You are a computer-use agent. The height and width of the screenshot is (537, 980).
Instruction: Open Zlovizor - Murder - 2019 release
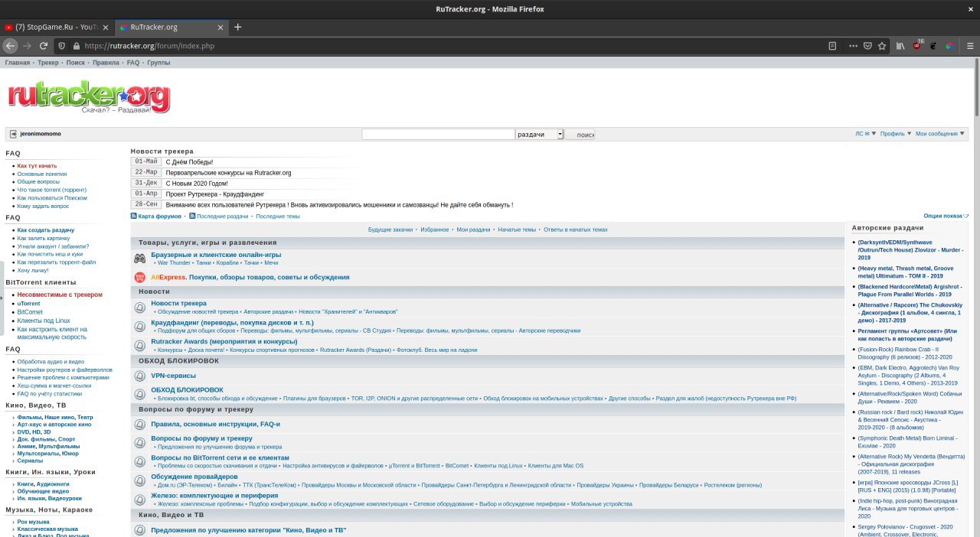click(x=910, y=249)
